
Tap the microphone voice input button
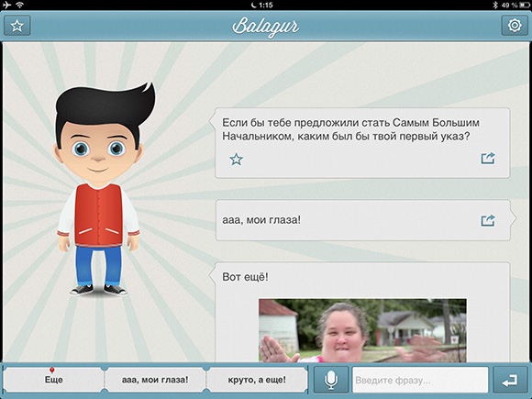(331, 380)
